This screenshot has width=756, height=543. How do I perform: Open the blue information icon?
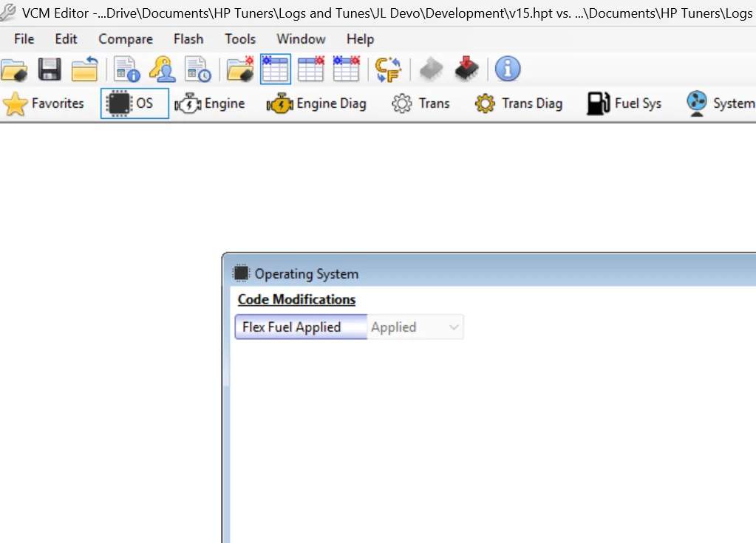508,69
